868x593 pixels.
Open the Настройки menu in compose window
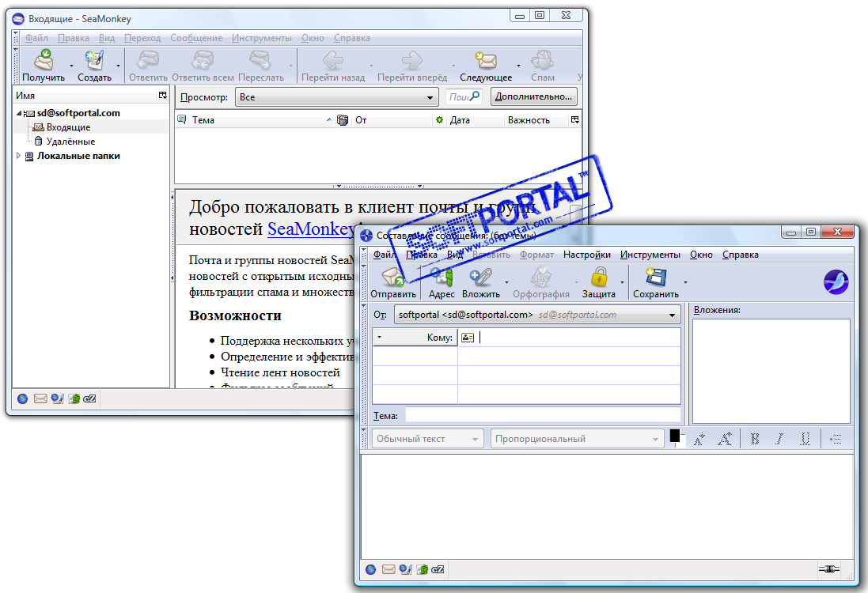[x=587, y=255]
